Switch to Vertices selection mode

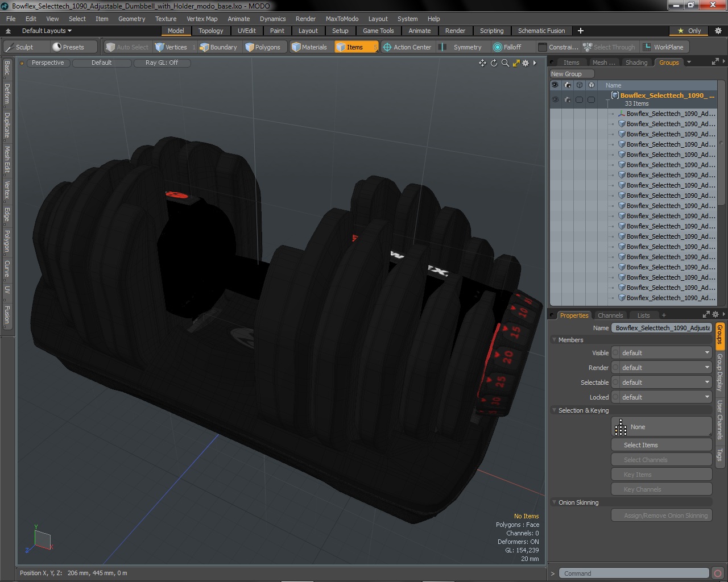click(175, 47)
